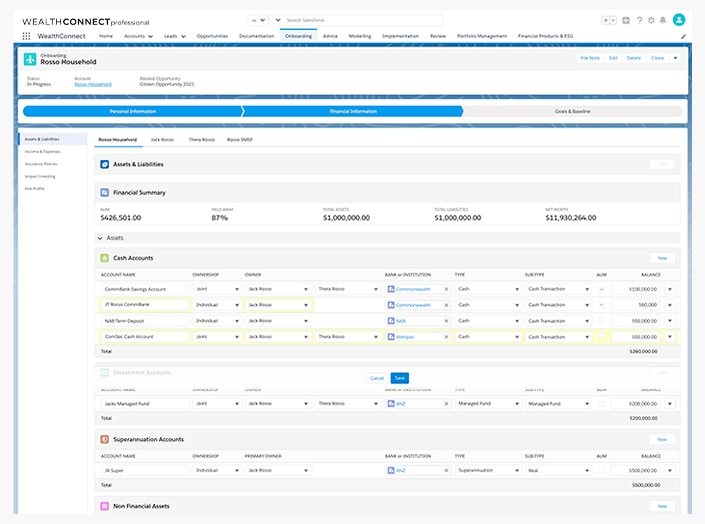Open Managed Fund type dropdown for Jacks Managed Fund
The width and height of the screenshot is (705, 524).
click(488, 404)
